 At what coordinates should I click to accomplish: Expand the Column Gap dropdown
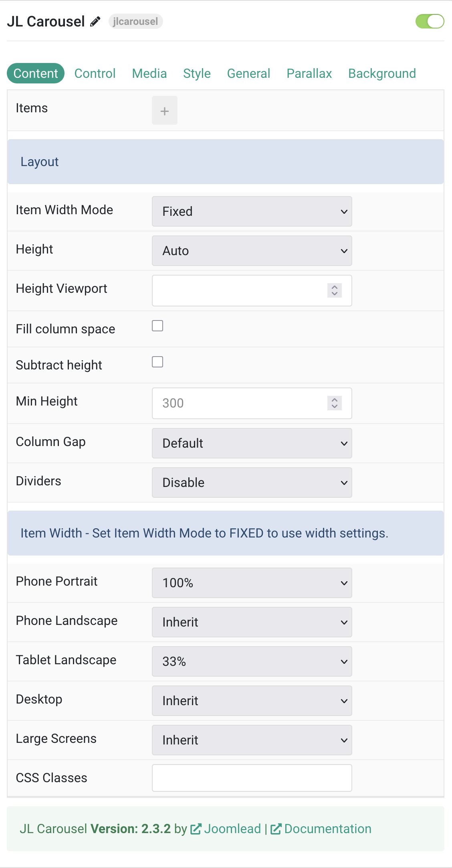click(x=252, y=443)
